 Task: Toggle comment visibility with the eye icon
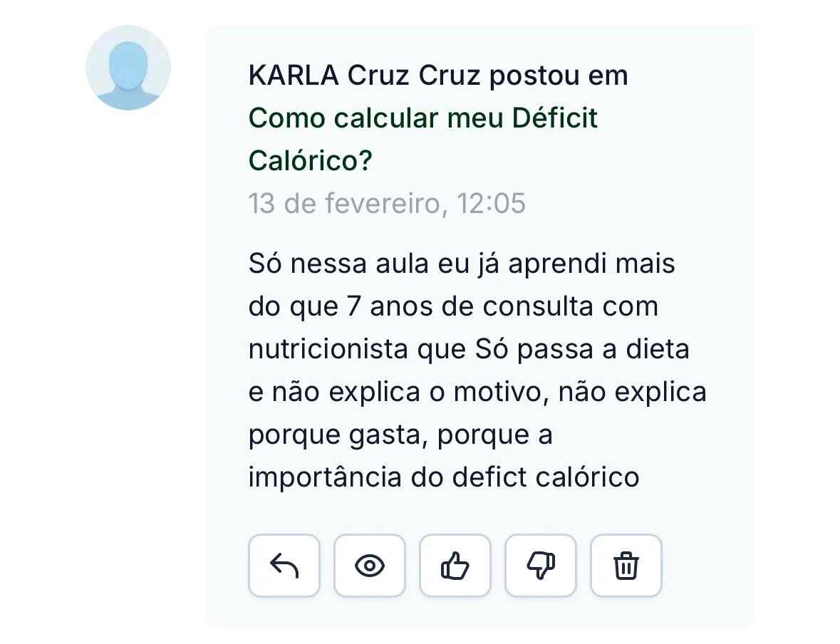pyautogui.click(x=369, y=566)
